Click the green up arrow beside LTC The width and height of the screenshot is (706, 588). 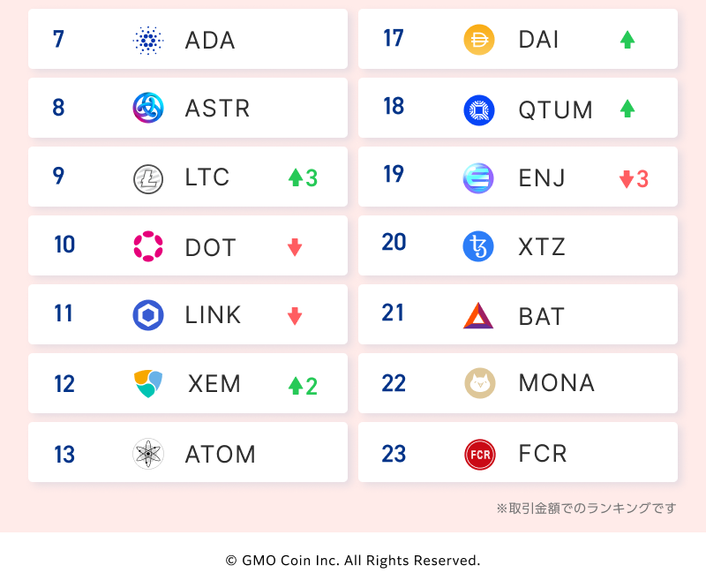coord(296,178)
